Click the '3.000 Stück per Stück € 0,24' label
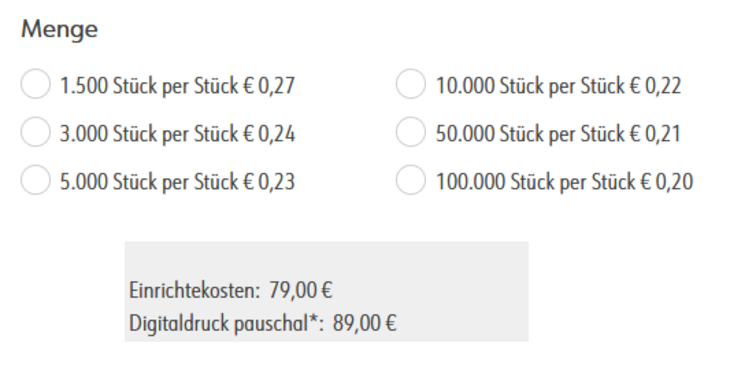The height and width of the screenshot is (376, 730). [x=177, y=134]
